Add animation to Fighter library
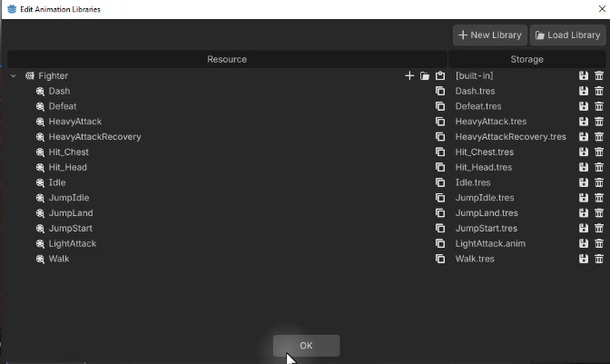The width and height of the screenshot is (610, 364). tap(409, 76)
